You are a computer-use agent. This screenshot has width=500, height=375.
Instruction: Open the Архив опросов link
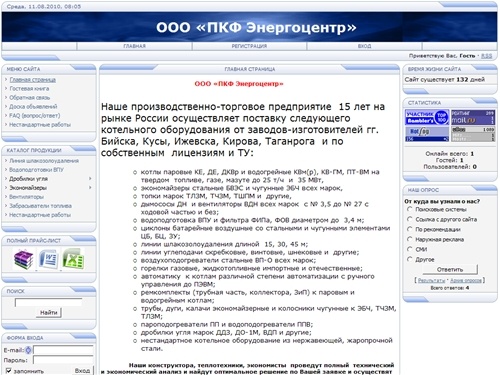click(466, 281)
